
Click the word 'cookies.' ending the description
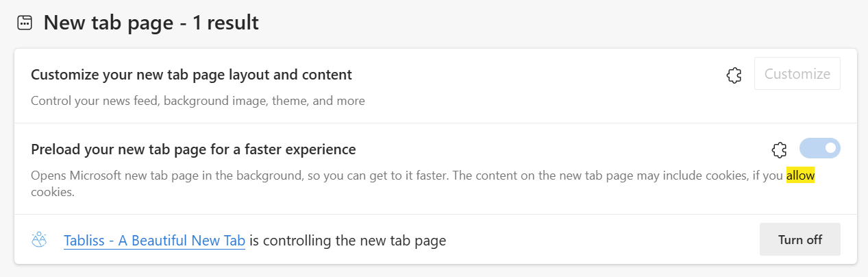(52, 192)
